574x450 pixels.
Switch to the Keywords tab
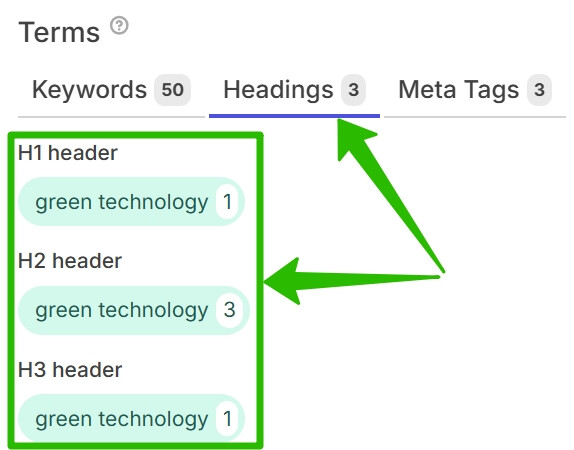coord(111,90)
